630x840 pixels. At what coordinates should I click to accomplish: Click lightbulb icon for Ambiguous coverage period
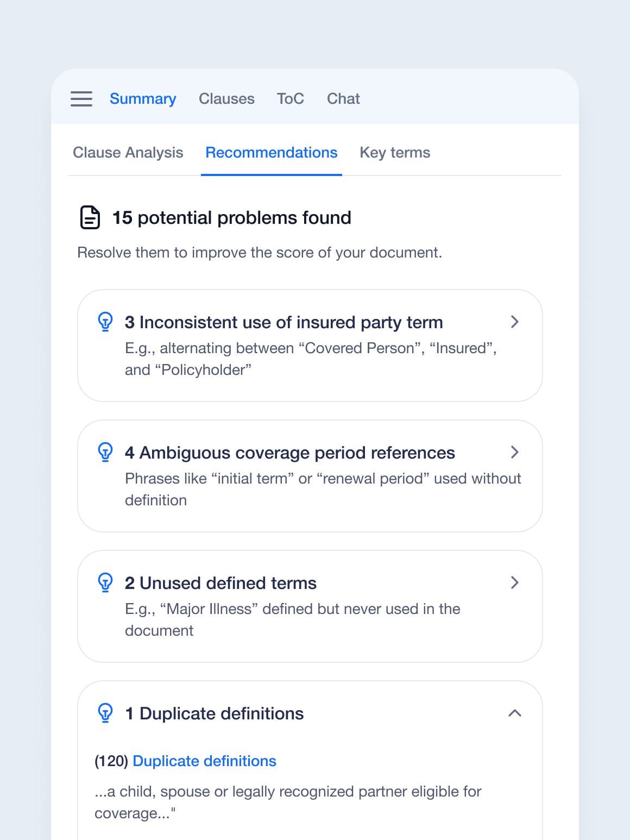coord(105,452)
